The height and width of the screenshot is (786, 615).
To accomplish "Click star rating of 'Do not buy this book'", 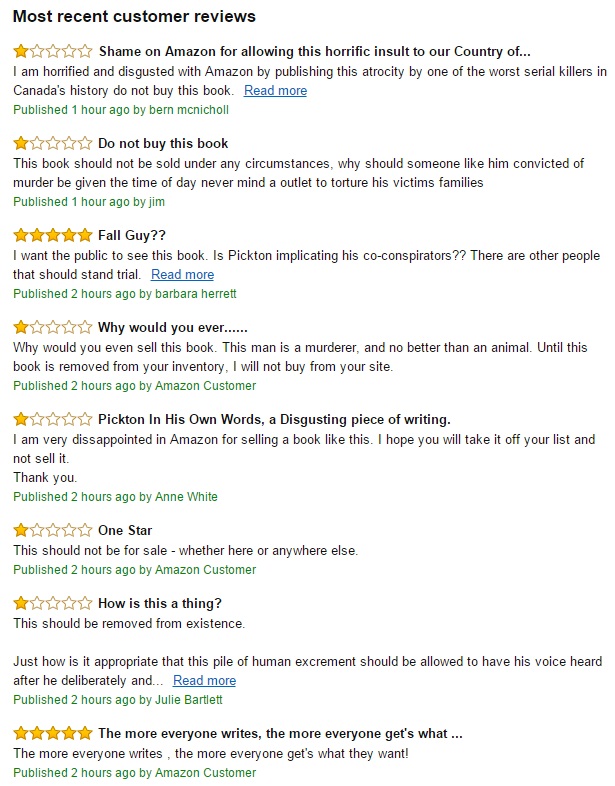I will tap(52, 143).
